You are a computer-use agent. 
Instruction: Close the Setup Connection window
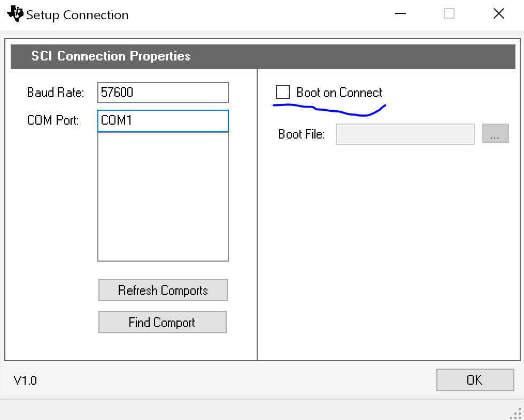498,14
